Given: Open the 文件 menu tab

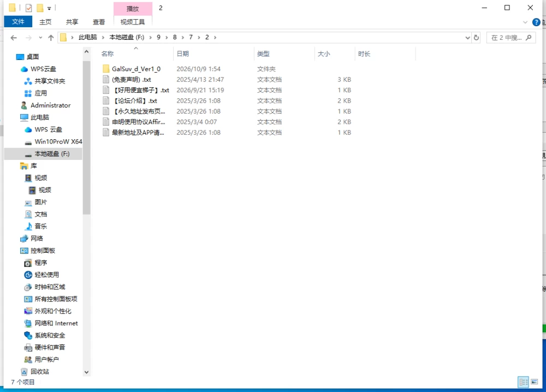Looking at the screenshot, I should (18, 22).
